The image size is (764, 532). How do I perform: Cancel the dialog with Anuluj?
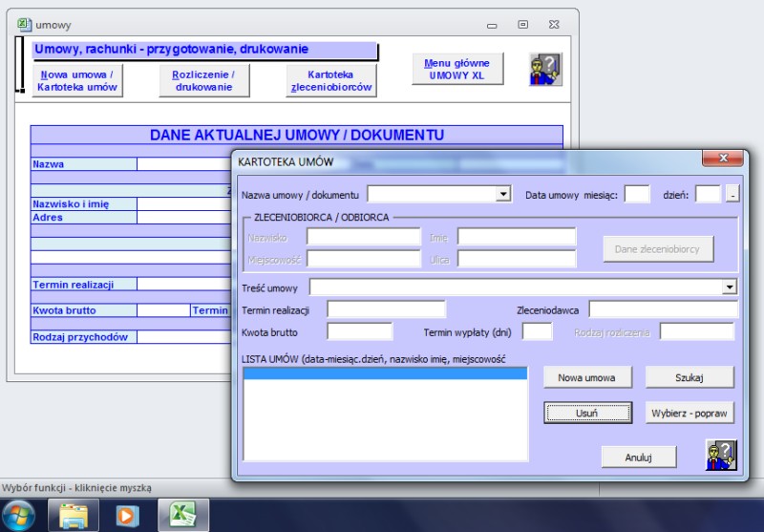(638, 458)
